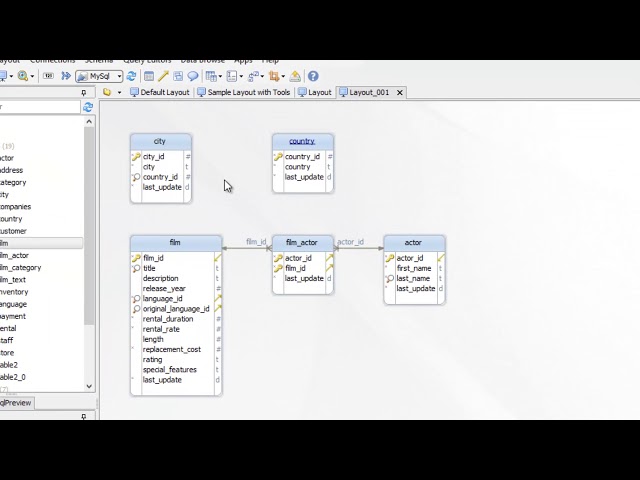
Task: Open the SQL script icon dropdown arrow
Action: tap(262, 76)
